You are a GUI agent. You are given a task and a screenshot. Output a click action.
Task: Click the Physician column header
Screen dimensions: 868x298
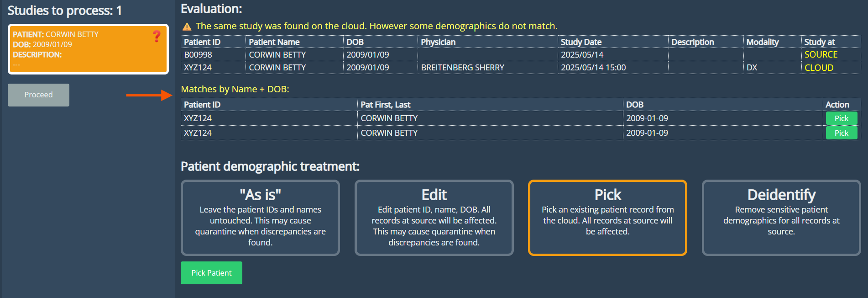pos(438,42)
